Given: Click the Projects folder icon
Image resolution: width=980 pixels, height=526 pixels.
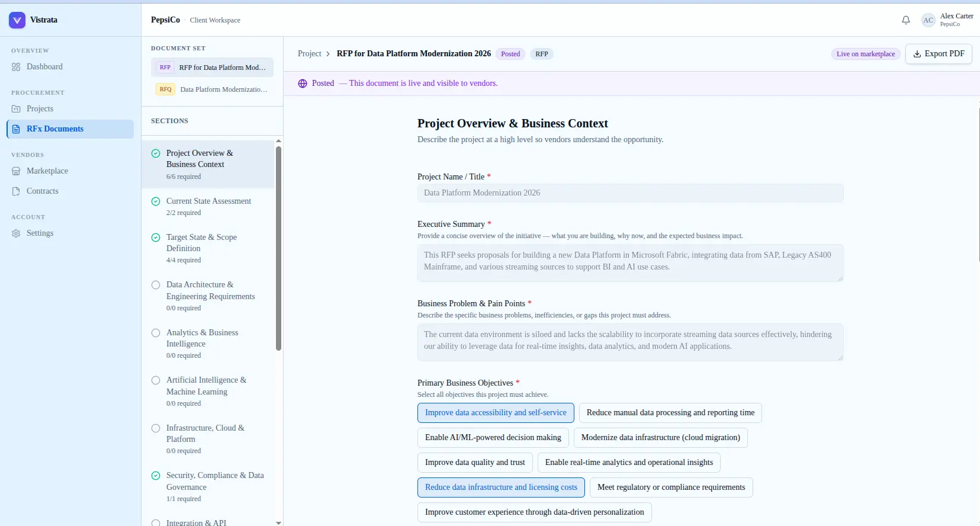Looking at the screenshot, I should tap(16, 109).
